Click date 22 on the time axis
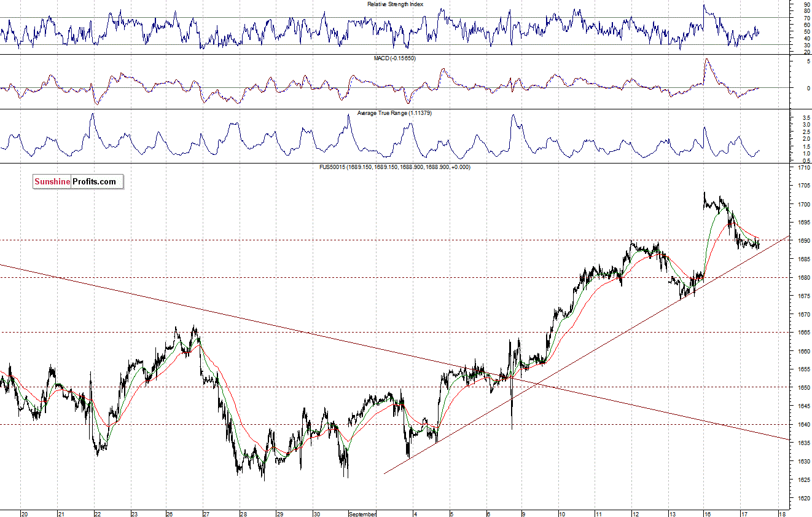812x517 pixels. pyautogui.click(x=97, y=513)
